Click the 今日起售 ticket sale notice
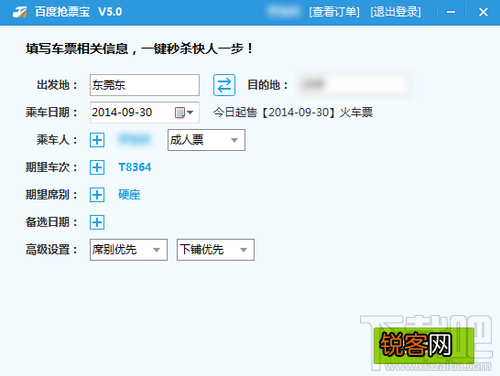The width and height of the screenshot is (500, 376). [x=293, y=112]
